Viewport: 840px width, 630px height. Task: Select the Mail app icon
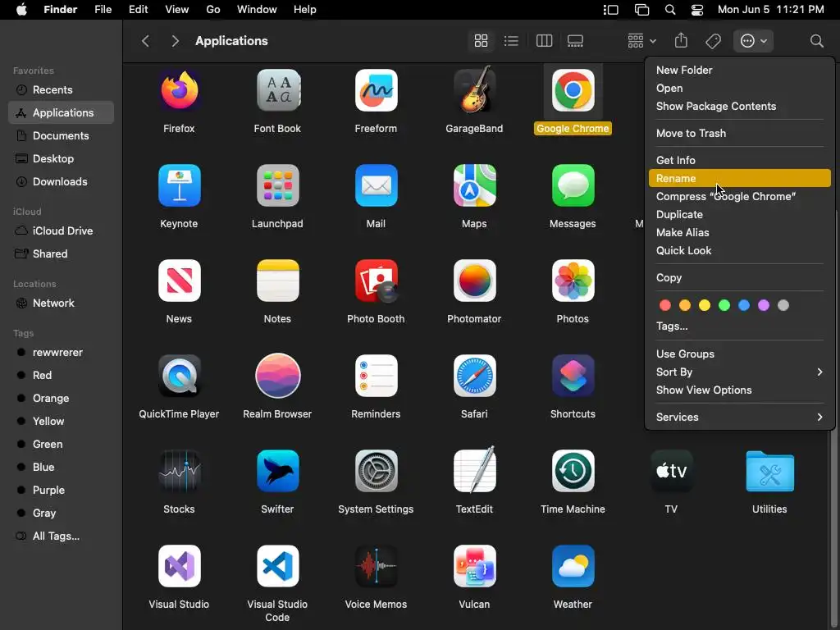pyautogui.click(x=376, y=185)
